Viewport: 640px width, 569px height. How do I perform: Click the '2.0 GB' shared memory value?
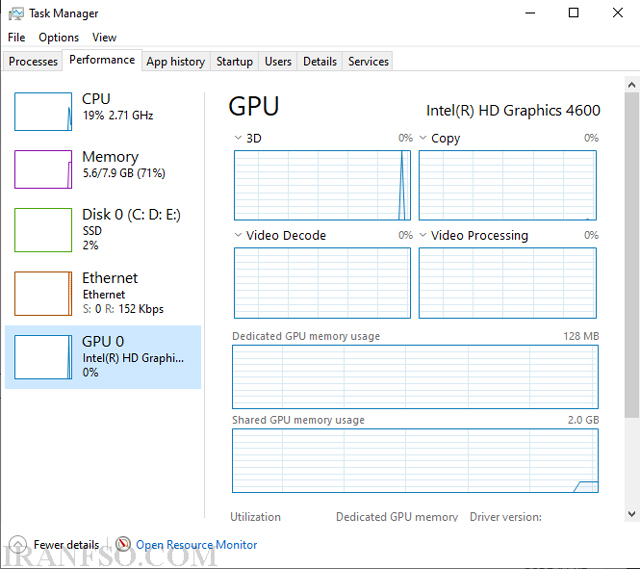point(583,420)
